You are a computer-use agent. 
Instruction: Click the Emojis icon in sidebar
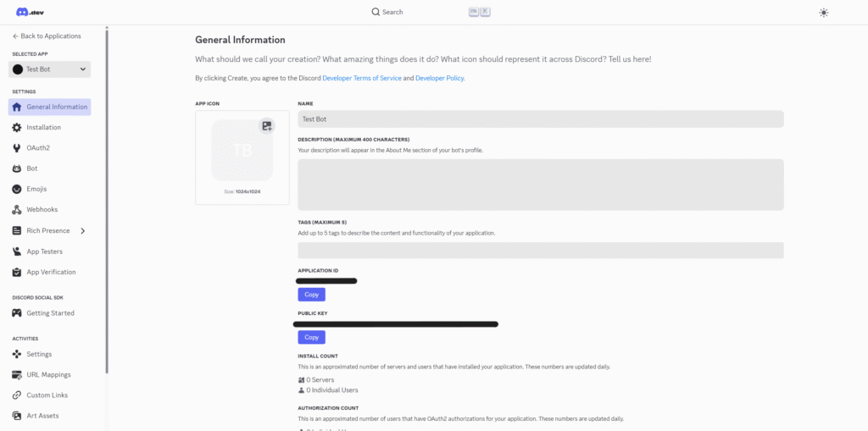point(17,189)
